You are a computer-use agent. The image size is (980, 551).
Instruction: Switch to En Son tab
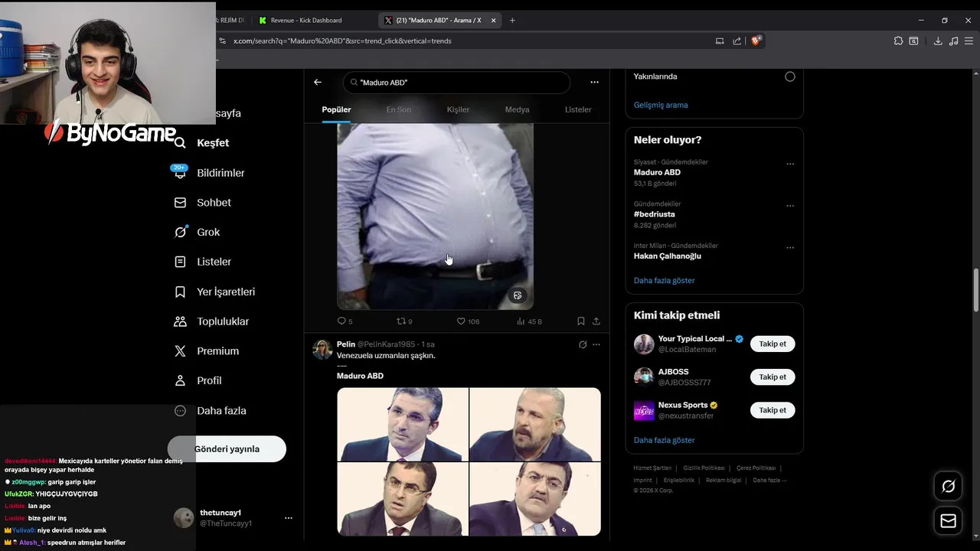pyautogui.click(x=398, y=109)
